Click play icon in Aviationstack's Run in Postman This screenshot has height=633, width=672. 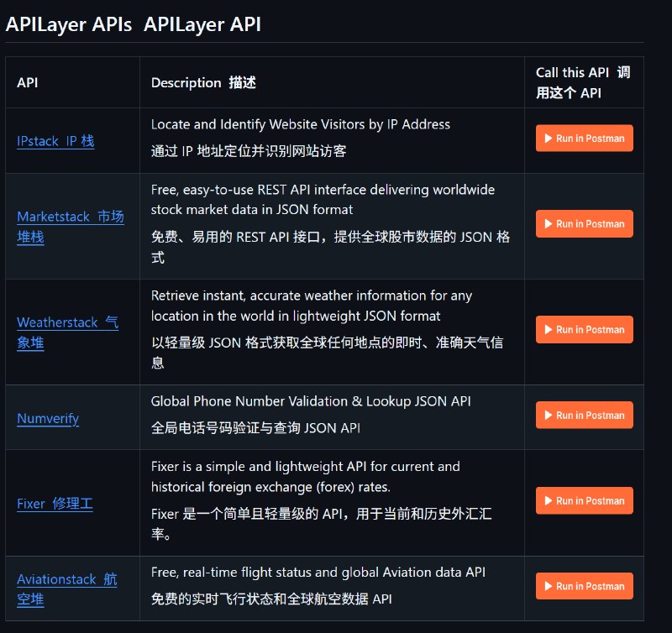coord(549,587)
